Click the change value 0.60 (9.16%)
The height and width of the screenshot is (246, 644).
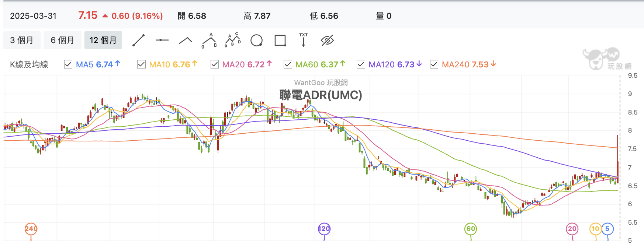tap(137, 16)
